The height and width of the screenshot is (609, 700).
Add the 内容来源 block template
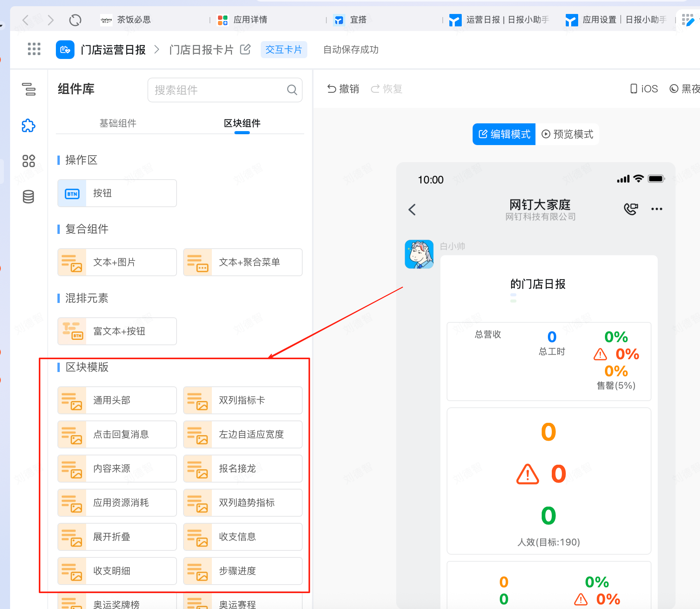117,469
